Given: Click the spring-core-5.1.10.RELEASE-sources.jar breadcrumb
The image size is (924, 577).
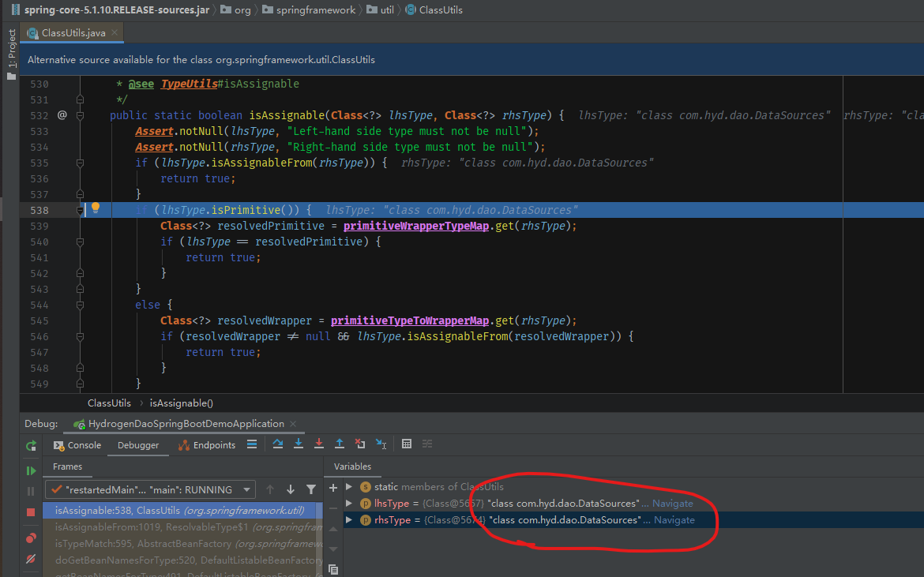Looking at the screenshot, I should click(111, 10).
